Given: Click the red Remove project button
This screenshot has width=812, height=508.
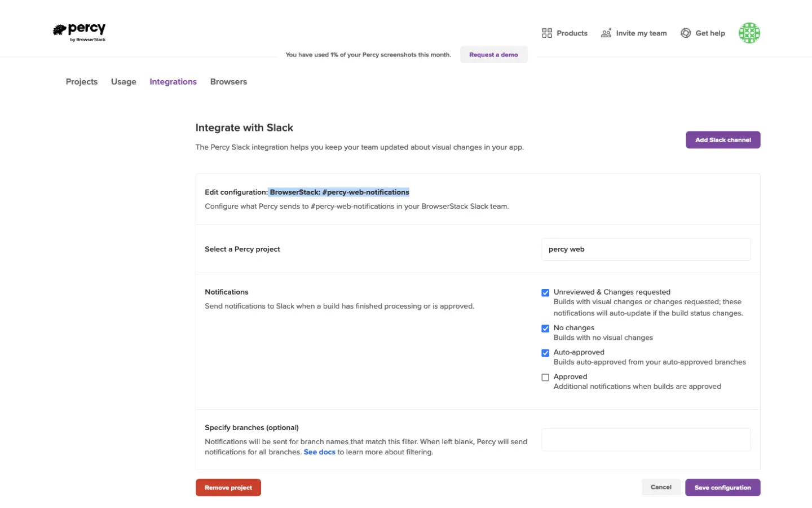Looking at the screenshot, I should (x=228, y=488).
